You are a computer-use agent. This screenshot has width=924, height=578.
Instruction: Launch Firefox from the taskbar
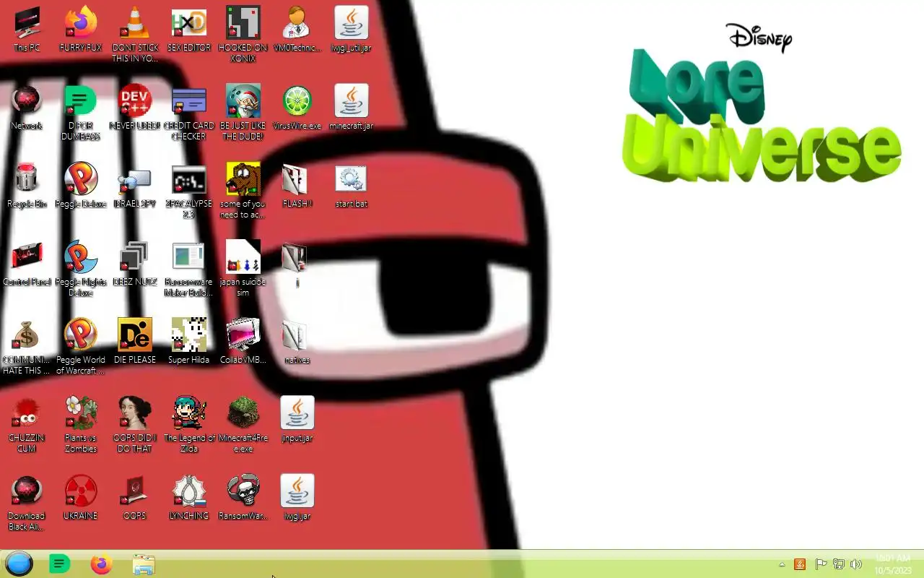click(x=101, y=564)
